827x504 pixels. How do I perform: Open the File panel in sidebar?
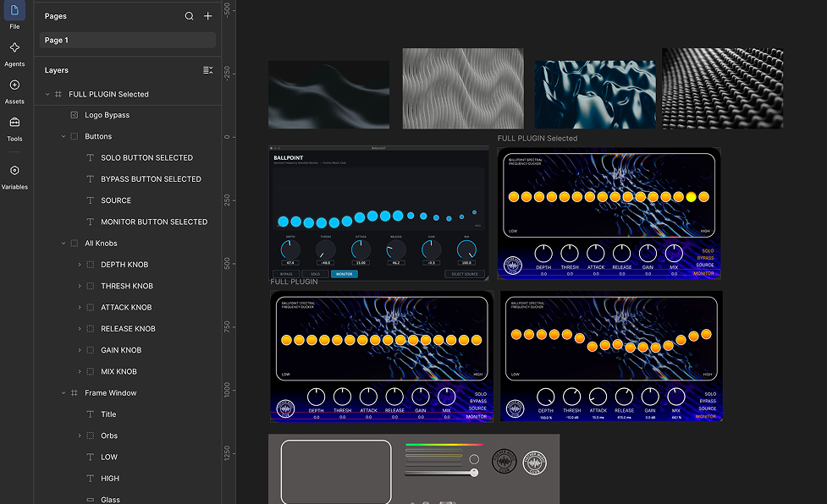[x=14, y=14]
